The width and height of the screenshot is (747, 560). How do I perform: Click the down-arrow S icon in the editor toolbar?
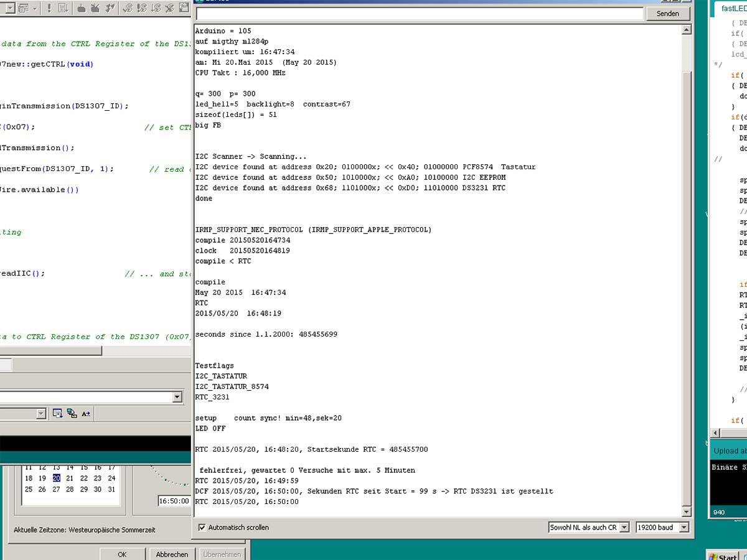pos(156,8)
